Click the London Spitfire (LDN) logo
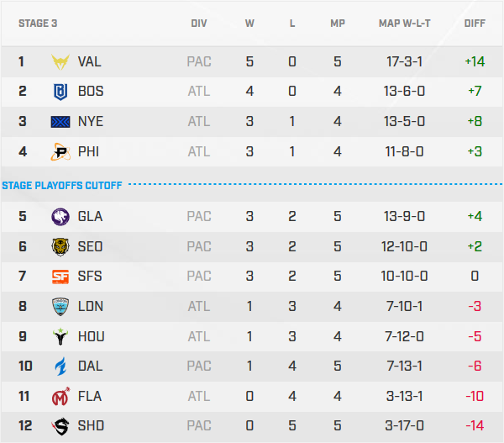 (x=61, y=306)
